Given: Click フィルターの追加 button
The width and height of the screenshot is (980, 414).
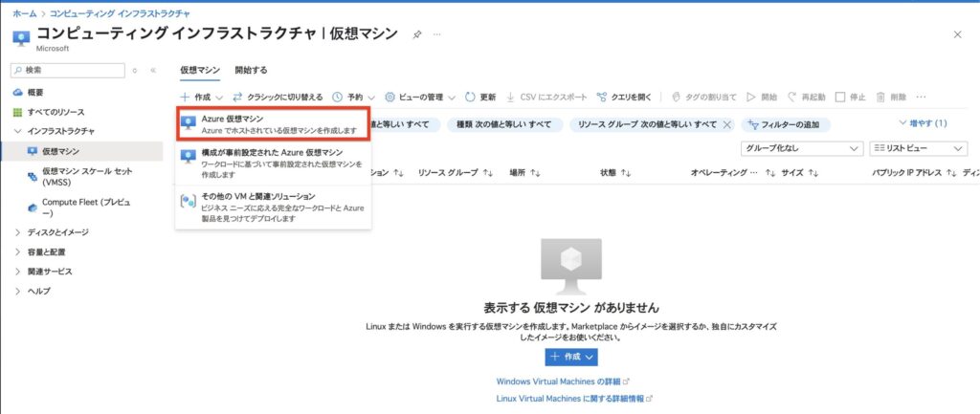Looking at the screenshot, I should (786, 125).
